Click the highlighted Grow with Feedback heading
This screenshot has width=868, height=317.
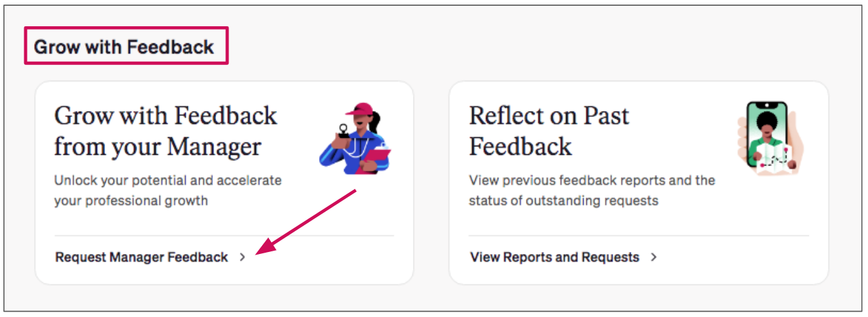click(x=124, y=47)
